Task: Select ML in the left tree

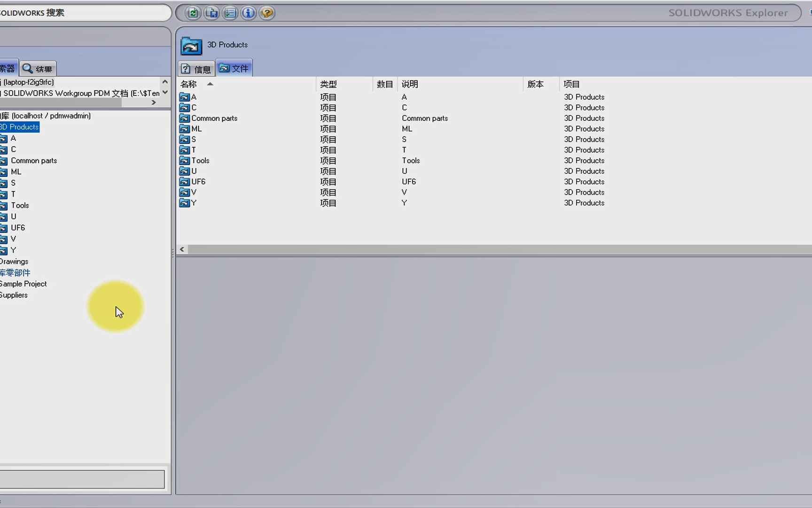Action: [16, 172]
